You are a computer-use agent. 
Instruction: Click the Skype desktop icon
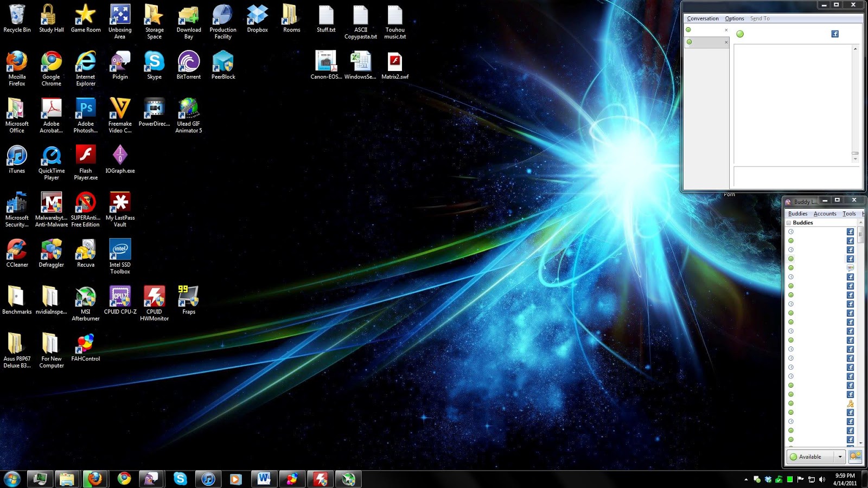pos(154,66)
